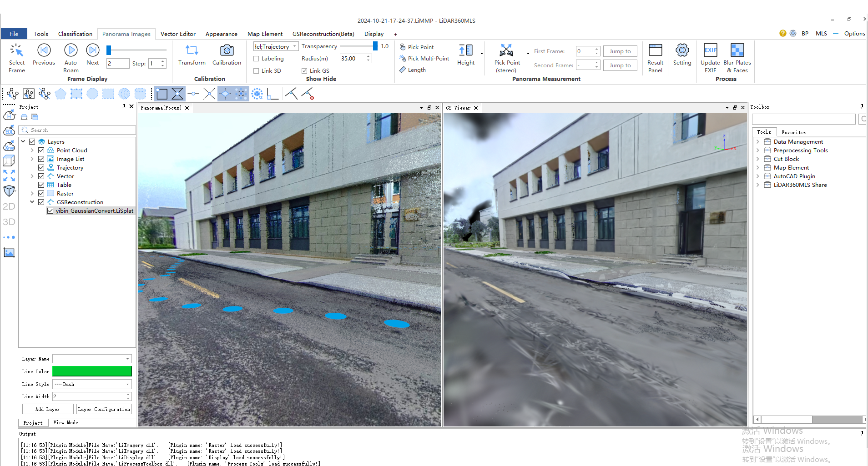Expand Data Management in Toolbox
The width and height of the screenshot is (868, 466).
[x=758, y=142]
